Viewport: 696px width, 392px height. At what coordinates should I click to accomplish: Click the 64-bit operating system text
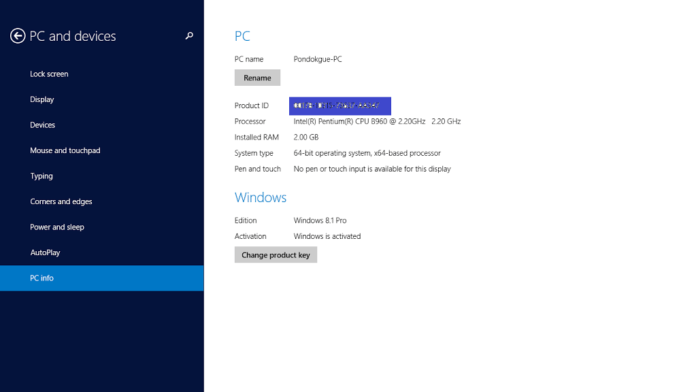(x=367, y=153)
